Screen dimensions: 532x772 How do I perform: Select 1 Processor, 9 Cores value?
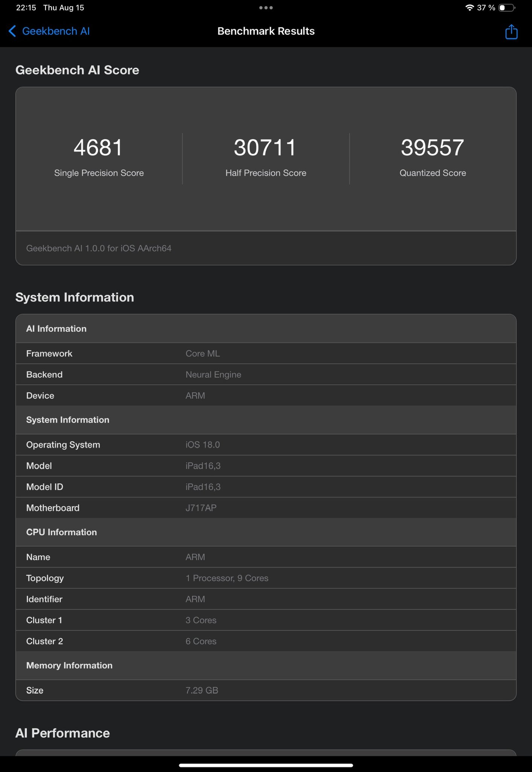click(x=227, y=578)
